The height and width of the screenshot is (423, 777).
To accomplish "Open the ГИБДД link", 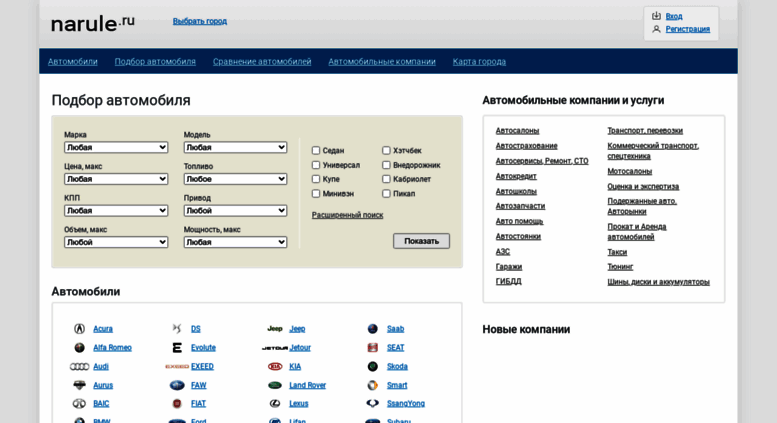I will pos(508,281).
